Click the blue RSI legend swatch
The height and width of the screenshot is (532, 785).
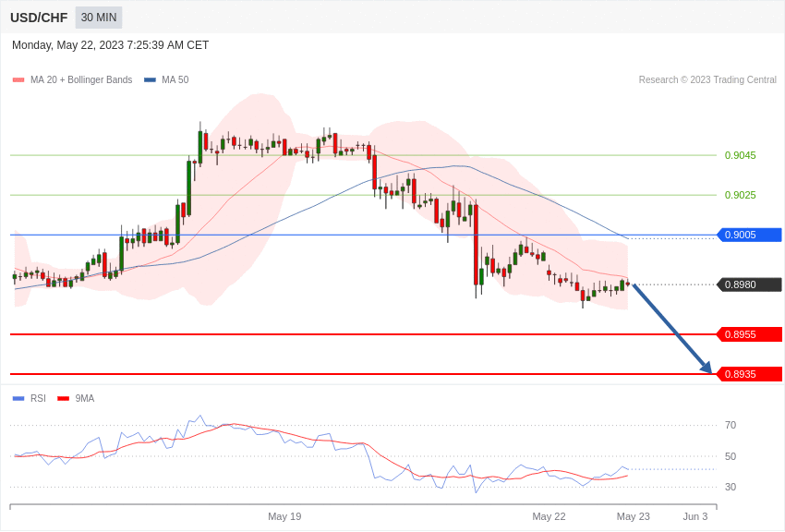click(x=18, y=399)
